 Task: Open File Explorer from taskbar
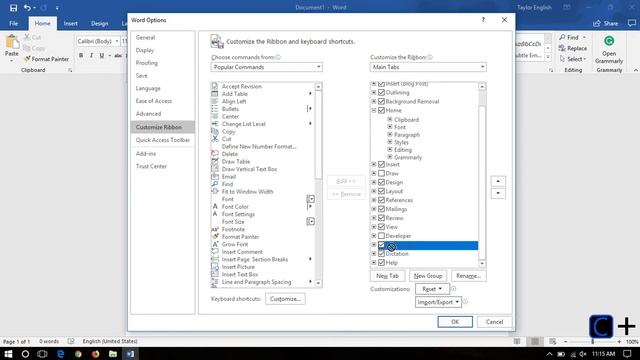(113, 353)
